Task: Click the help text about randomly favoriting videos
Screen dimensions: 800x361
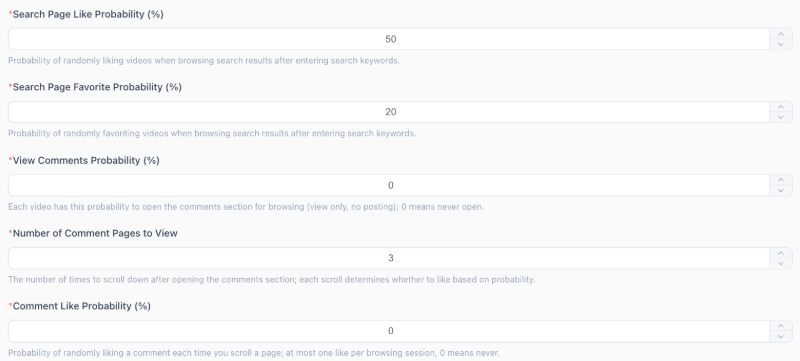Action: click(x=212, y=134)
